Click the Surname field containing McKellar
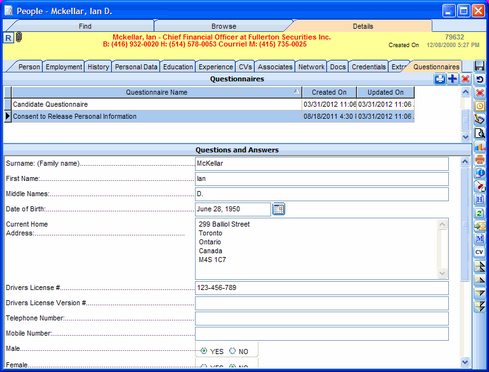This screenshot has height=372, width=489. point(322,164)
